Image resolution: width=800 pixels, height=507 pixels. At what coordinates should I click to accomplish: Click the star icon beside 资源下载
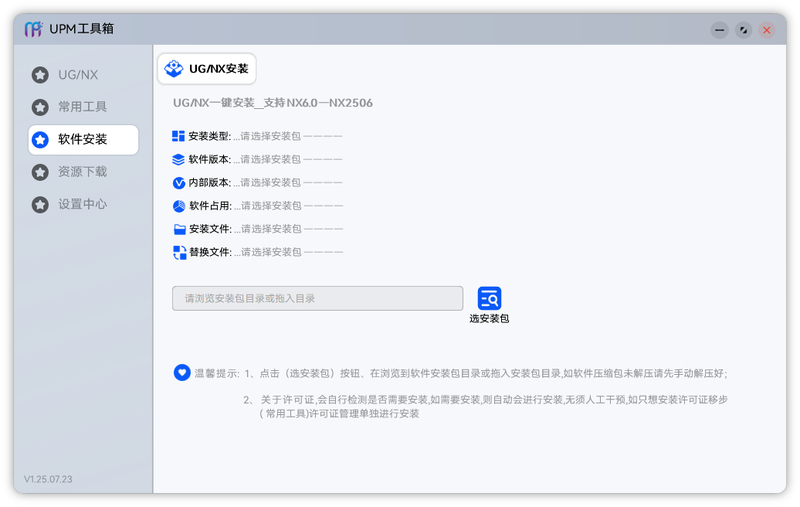(40, 172)
